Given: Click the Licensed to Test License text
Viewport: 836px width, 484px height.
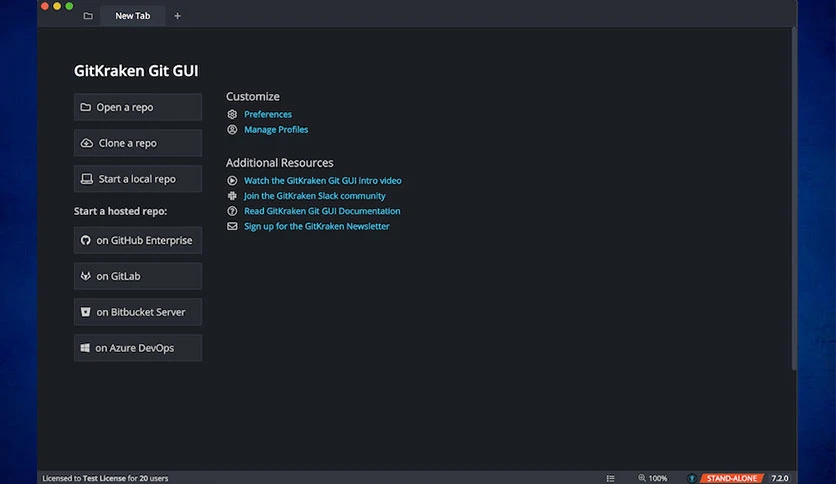Looking at the screenshot, I should click(105, 478).
